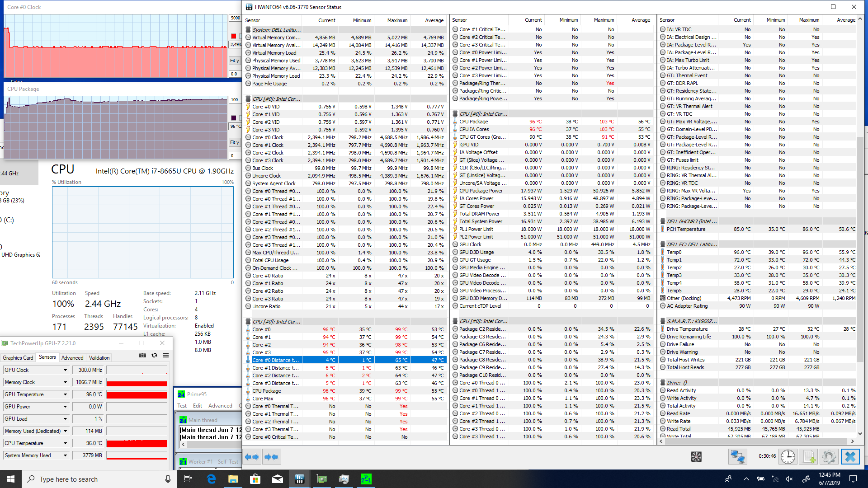Click Fit y in CPU Package graph

[235, 142]
